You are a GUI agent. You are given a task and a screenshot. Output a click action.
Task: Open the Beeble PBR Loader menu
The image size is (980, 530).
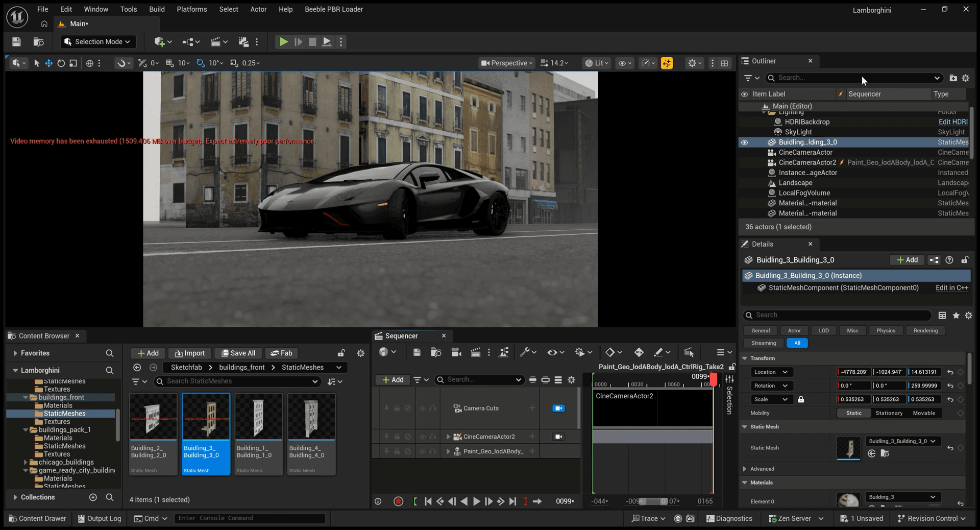tap(334, 9)
